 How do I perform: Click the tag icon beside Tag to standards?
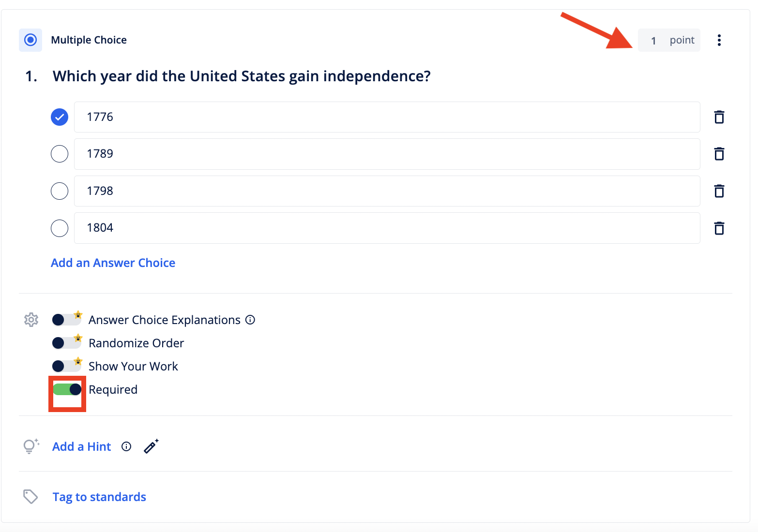30,497
